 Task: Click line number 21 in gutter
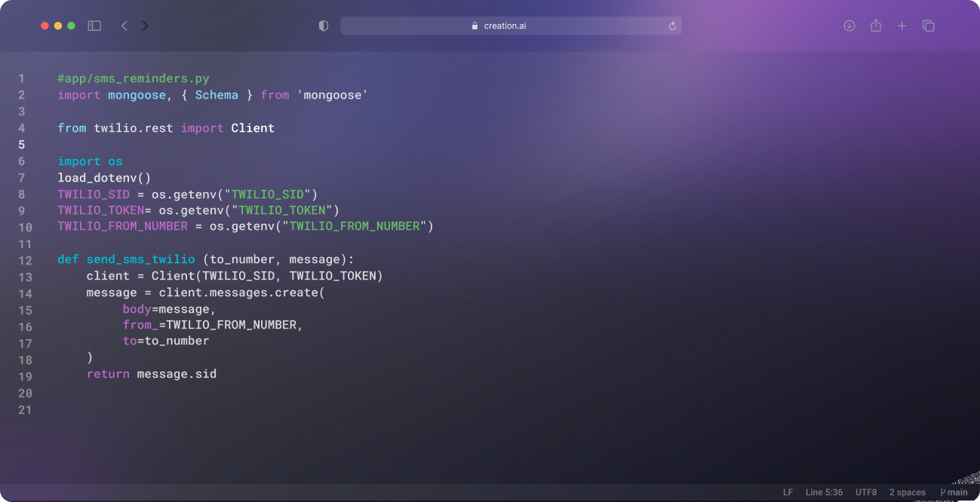25,410
